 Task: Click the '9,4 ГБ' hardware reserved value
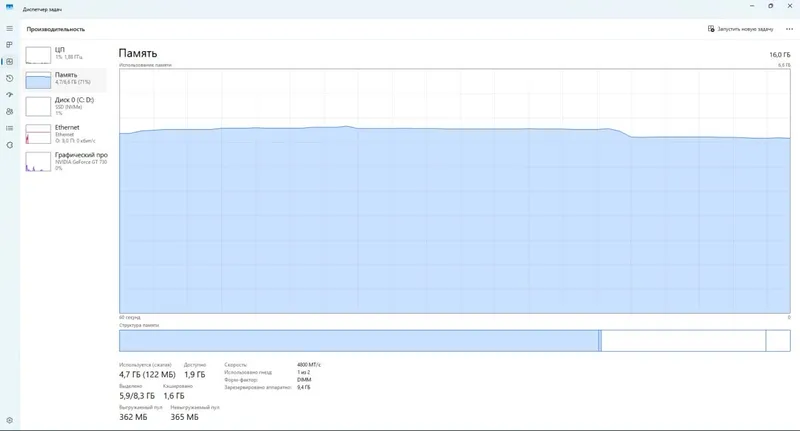(x=304, y=388)
